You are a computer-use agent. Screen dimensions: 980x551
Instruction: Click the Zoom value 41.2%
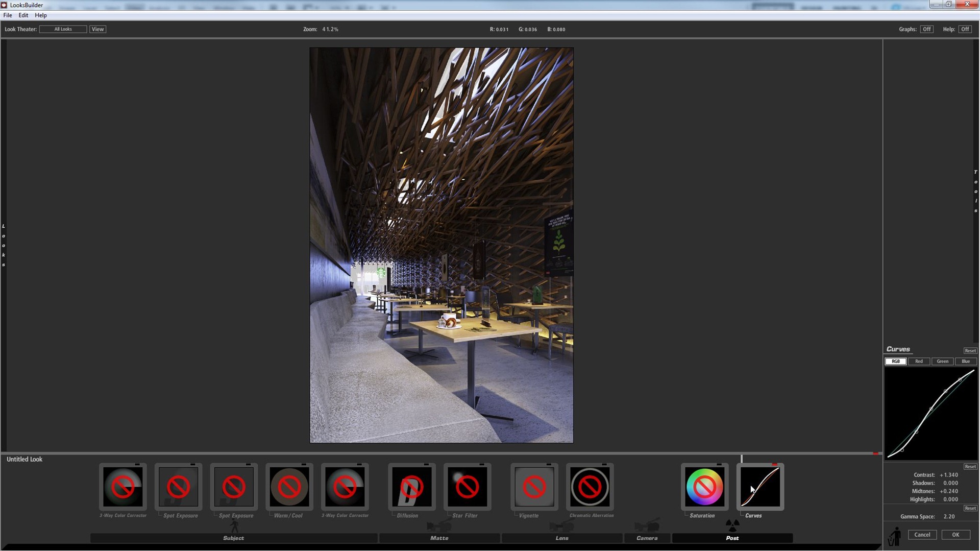click(330, 29)
